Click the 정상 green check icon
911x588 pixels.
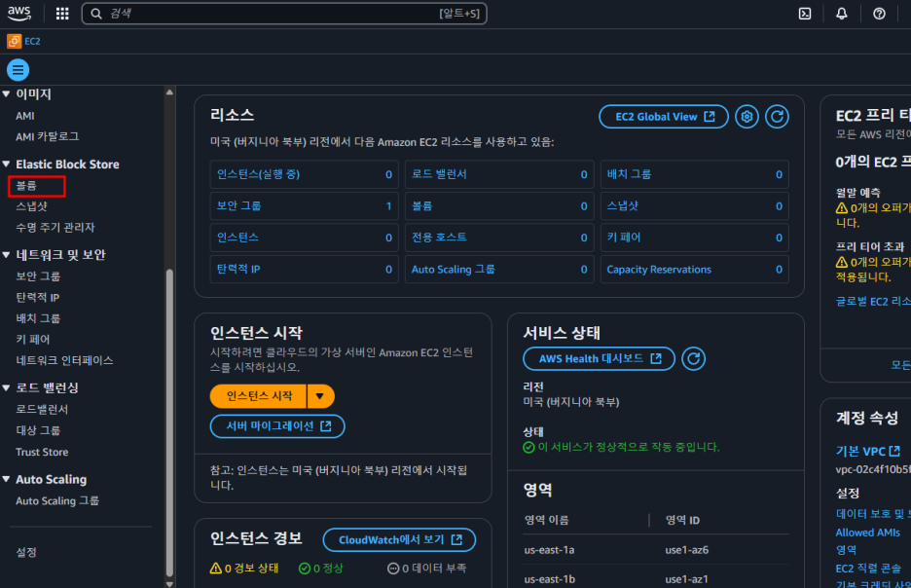(304, 568)
